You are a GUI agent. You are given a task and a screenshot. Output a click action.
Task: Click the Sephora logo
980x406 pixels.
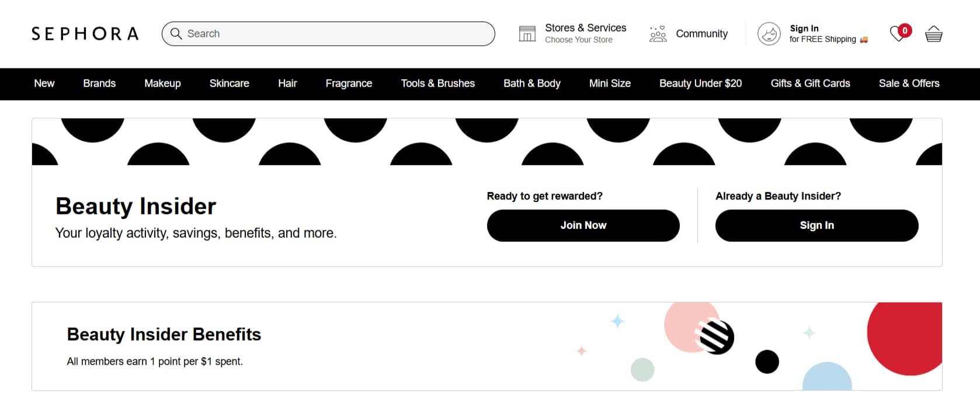click(85, 34)
